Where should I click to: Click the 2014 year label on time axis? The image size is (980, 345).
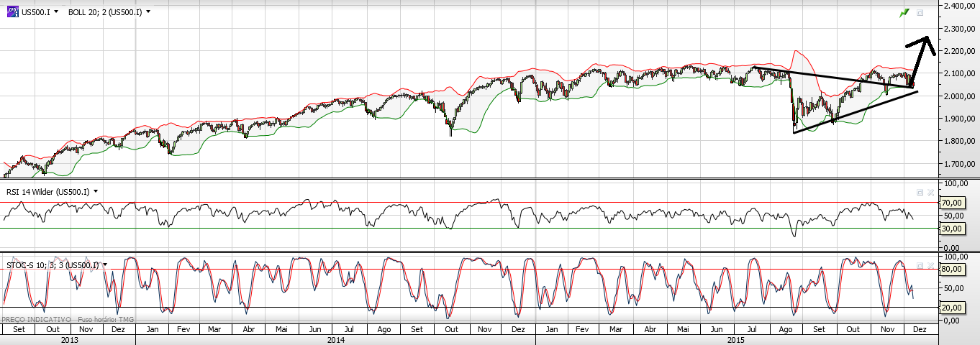pyautogui.click(x=335, y=339)
